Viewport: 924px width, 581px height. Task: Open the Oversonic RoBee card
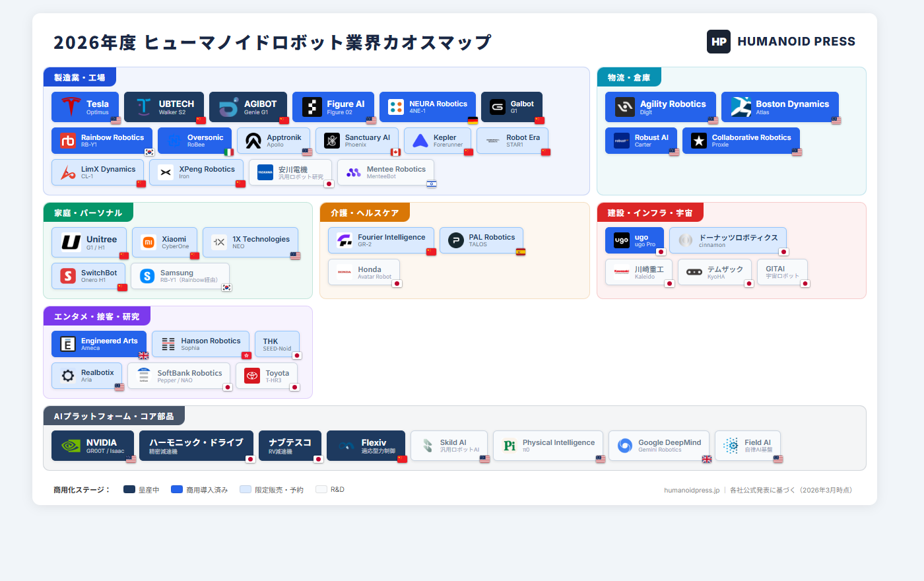pyautogui.click(x=195, y=141)
